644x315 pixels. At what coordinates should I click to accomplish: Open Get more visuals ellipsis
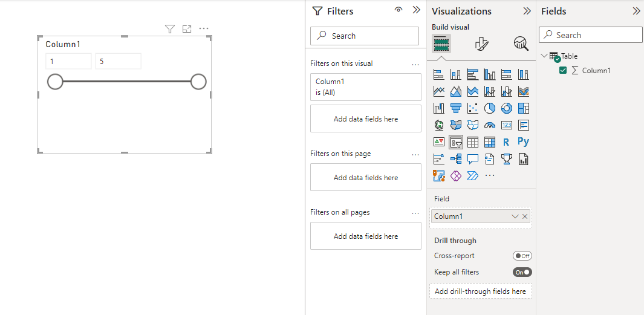pos(490,176)
